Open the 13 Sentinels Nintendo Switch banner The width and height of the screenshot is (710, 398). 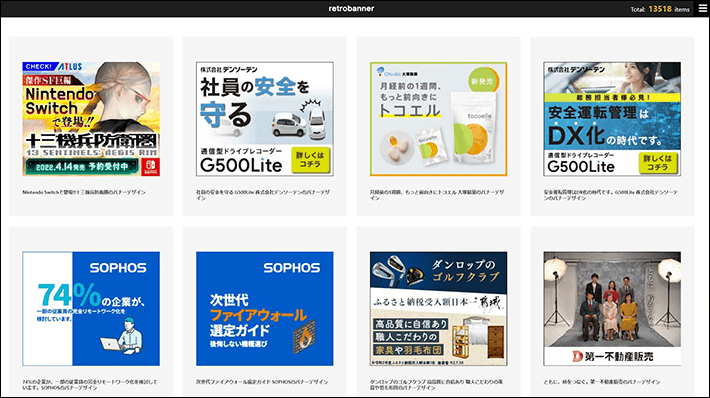point(91,119)
